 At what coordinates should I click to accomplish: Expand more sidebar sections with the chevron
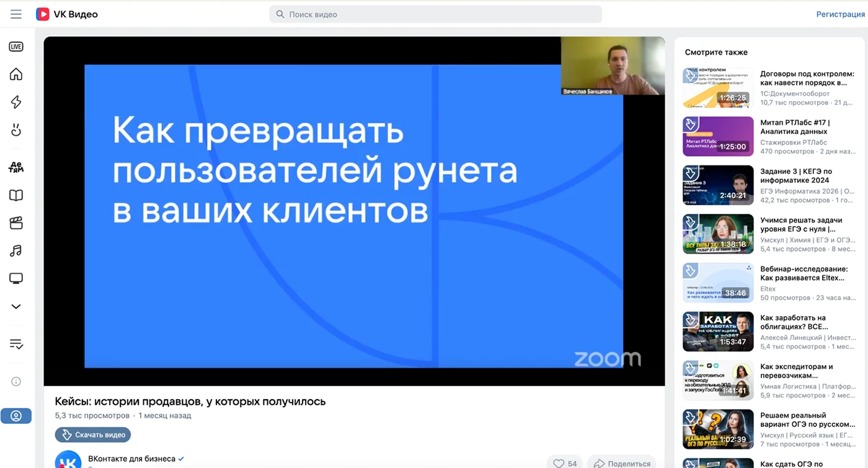click(16, 307)
